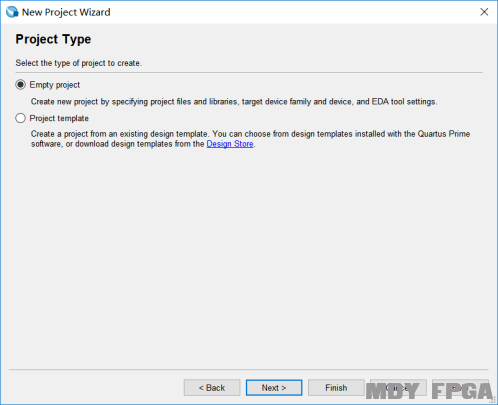
Task: Click 'Select the type of project' instruction text
Action: coord(79,63)
